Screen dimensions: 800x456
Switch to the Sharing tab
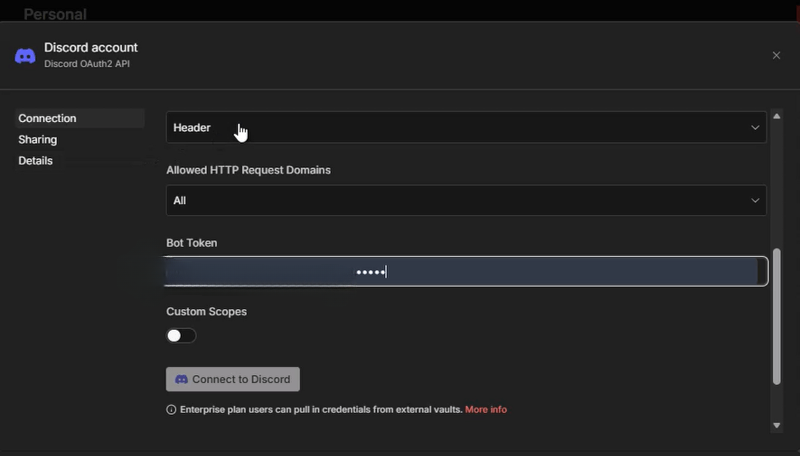[38, 139]
